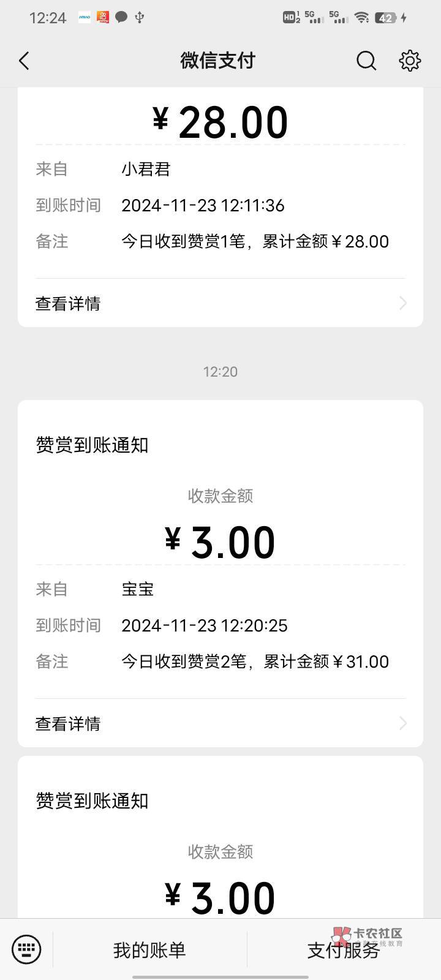Open 支付服务 menu
This screenshot has height=980, width=441.
tap(343, 950)
